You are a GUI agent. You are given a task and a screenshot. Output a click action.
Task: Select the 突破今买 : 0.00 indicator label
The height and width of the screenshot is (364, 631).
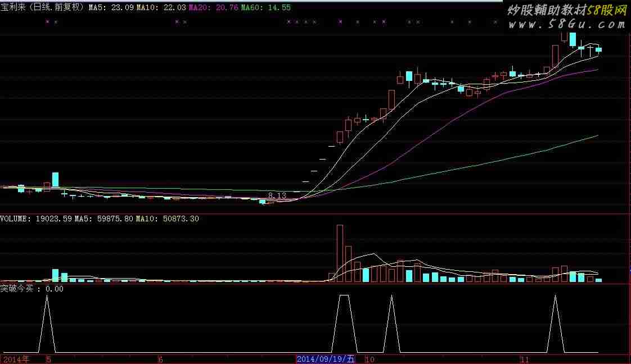coord(32,289)
